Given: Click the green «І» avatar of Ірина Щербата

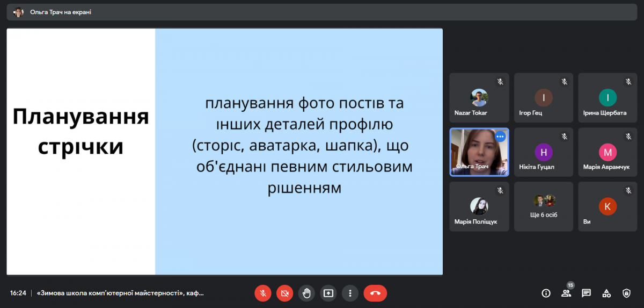Looking at the screenshot, I should click(x=608, y=98).
